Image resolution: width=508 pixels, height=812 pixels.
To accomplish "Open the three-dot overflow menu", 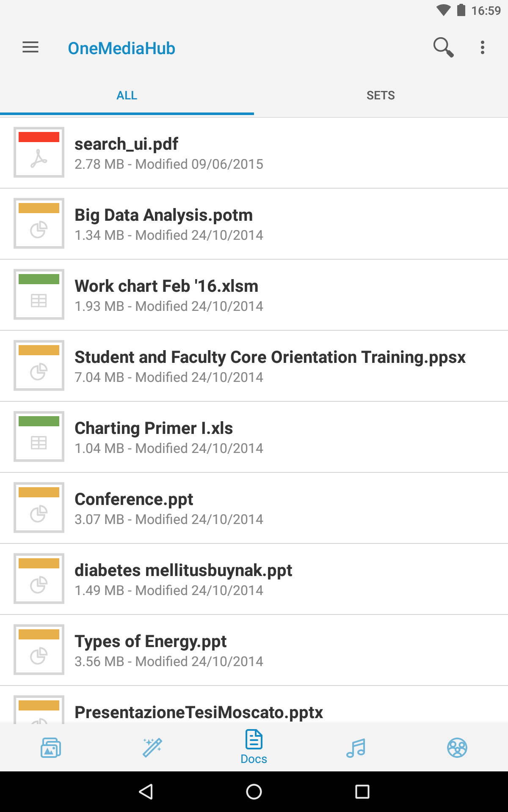I will pos(483,47).
